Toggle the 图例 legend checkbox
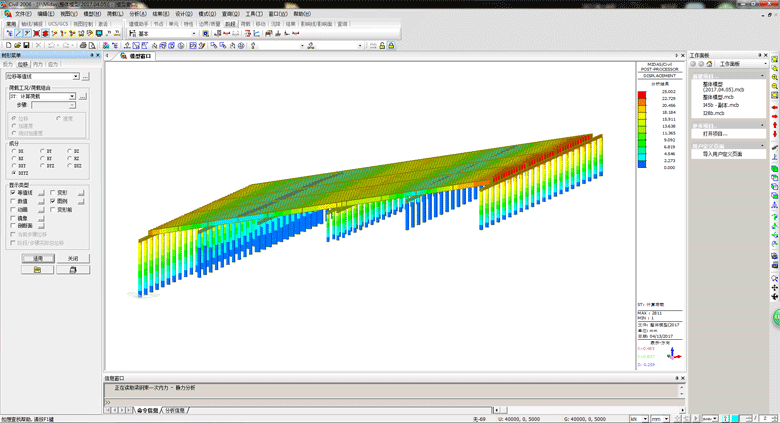Image resolution: width=780 pixels, height=423 pixels. pyautogui.click(x=52, y=200)
